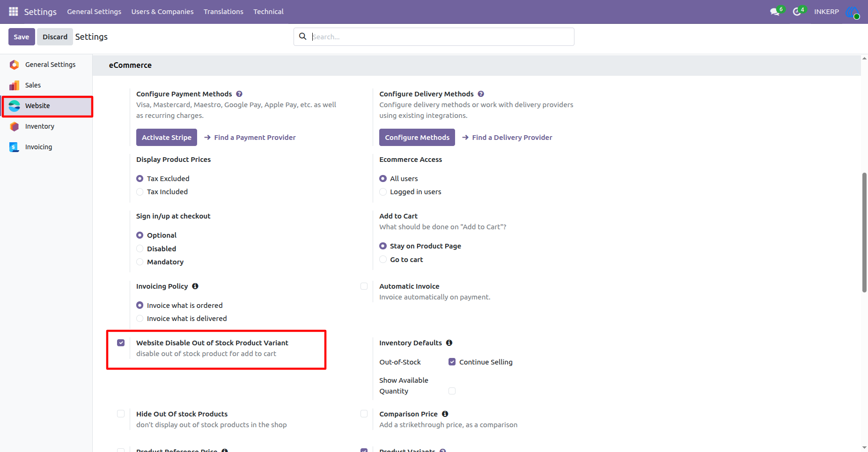Select the Tax Included radio option
The height and width of the screenshot is (452, 868).
pos(140,192)
